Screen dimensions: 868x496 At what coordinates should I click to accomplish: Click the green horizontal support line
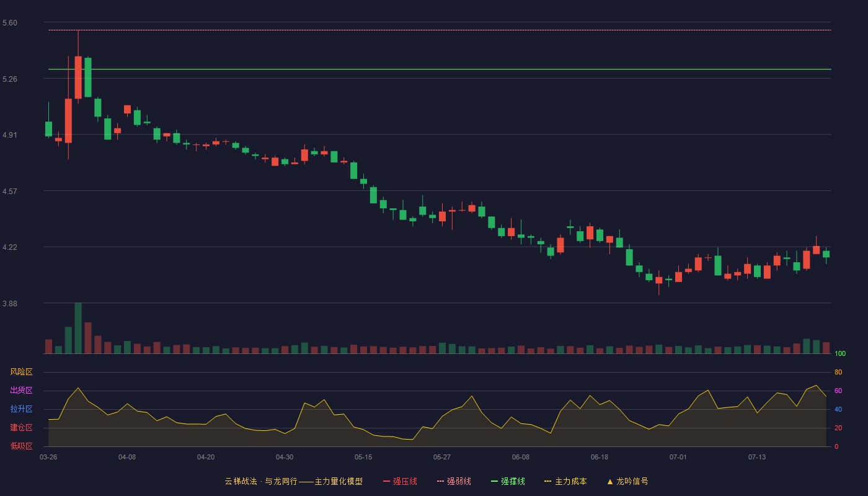click(440, 69)
